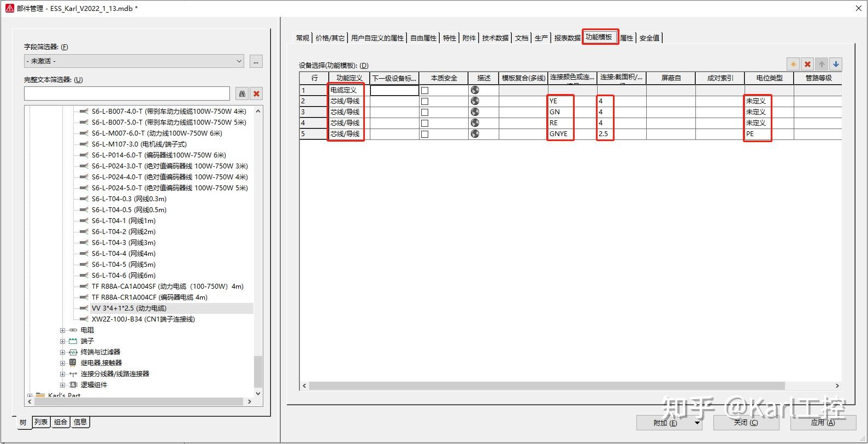The width and height of the screenshot is (868, 444).
Task: Move row up with up arrow icon
Action: pos(822,64)
